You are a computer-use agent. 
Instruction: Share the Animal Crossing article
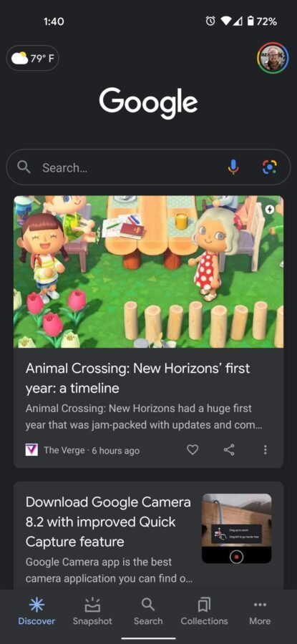229,450
